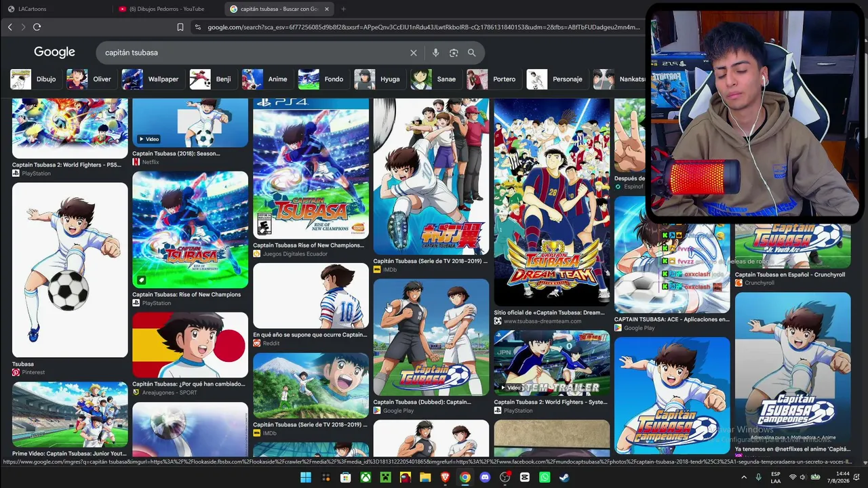This screenshot has width=868, height=488.
Task: Launch Minecraft from the taskbar
Action: click(385, 477)
